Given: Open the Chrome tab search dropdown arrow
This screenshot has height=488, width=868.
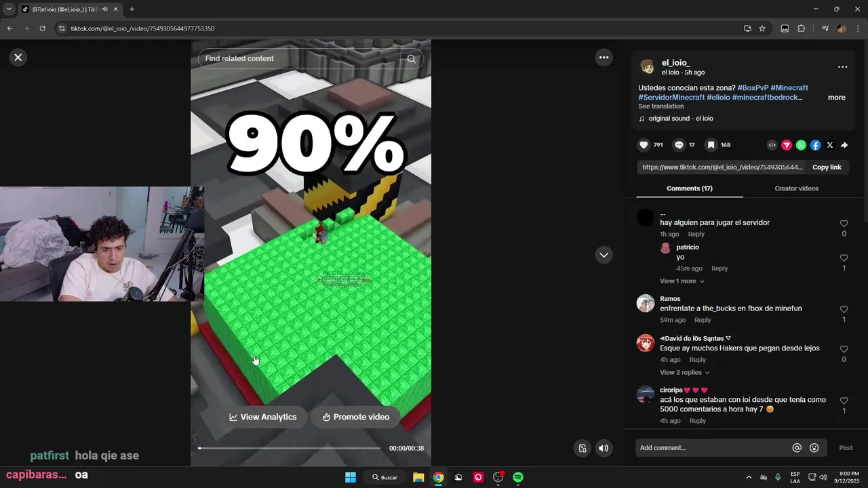Looking at the screenshot, I should (9, 9).
